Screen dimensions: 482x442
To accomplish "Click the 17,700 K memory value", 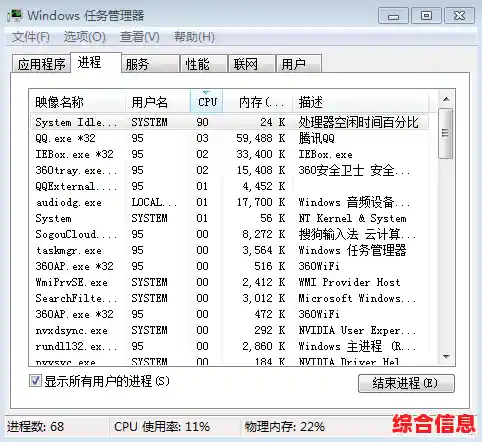I will tap(261, 202).
